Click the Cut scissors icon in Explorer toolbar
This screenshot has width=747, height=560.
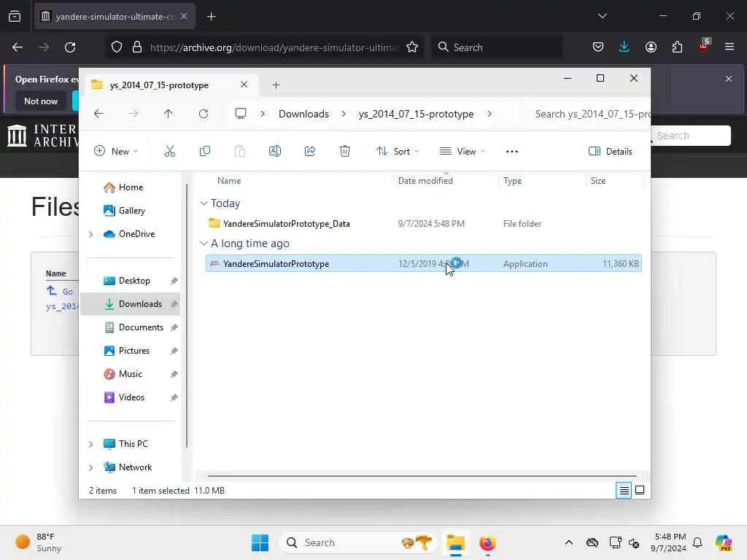coord(169,152)
